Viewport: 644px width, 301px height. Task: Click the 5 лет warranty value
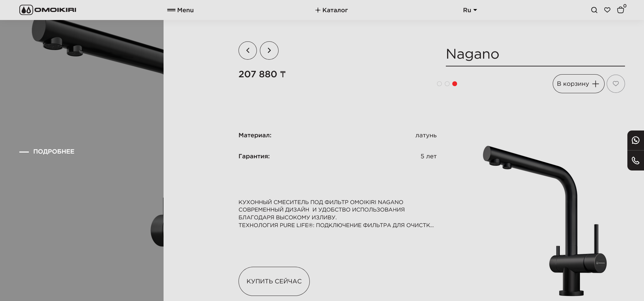pyautogui.click(x=429, y=156)
